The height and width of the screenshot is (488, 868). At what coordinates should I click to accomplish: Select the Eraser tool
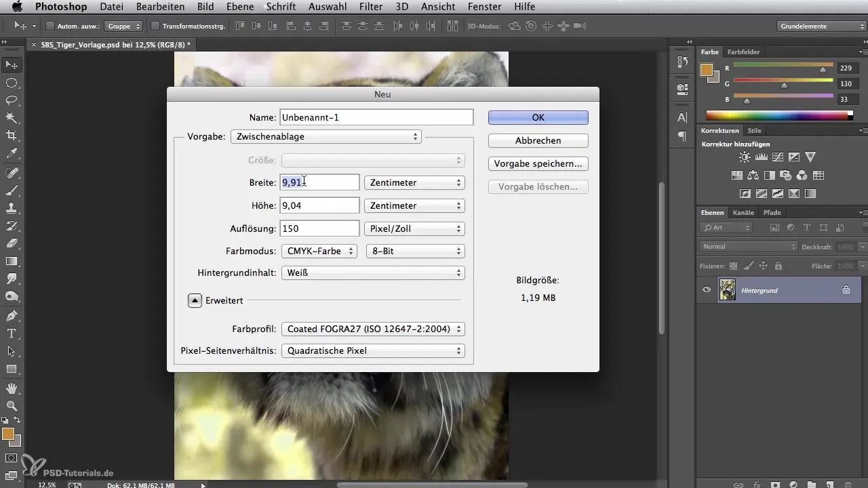coord(12,243)
